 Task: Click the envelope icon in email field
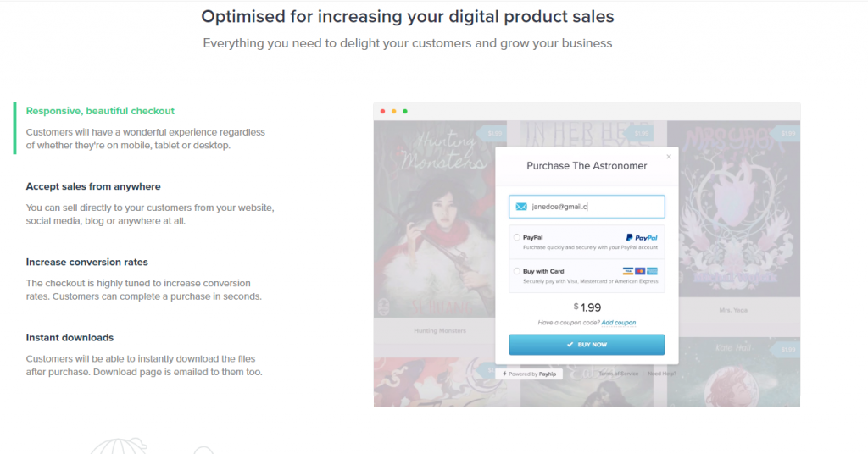[520, 207]
